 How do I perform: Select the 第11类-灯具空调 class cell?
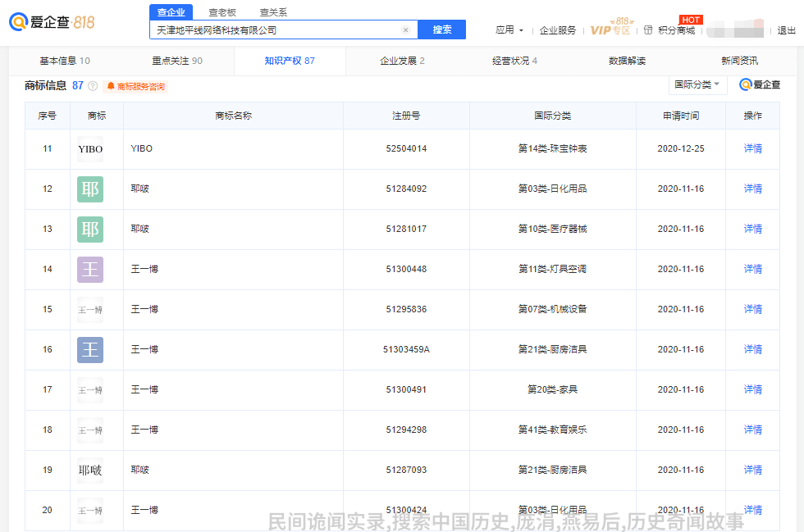coord(553,269)
